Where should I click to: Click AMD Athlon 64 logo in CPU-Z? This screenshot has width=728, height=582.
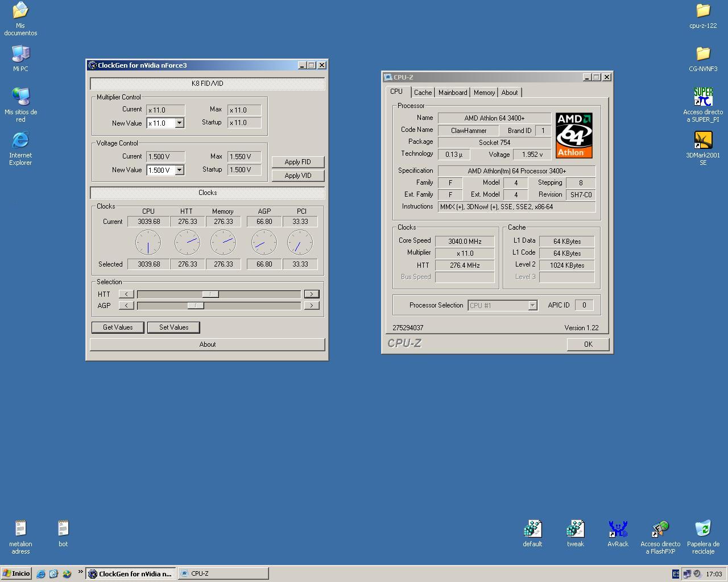tap(574, 135)
